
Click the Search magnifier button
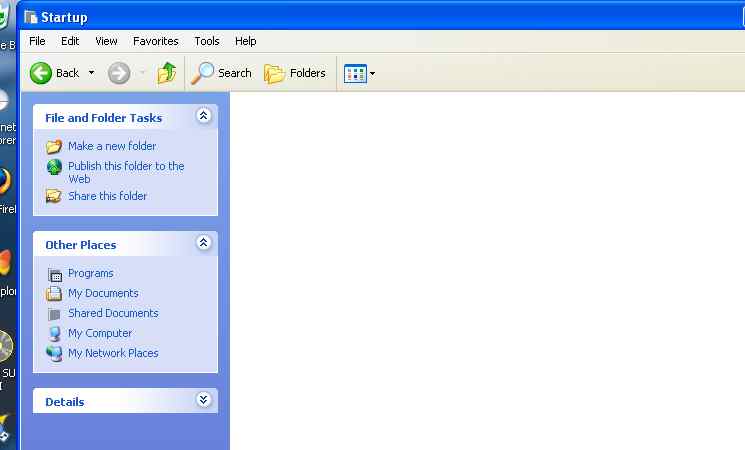tap(221, 73)
